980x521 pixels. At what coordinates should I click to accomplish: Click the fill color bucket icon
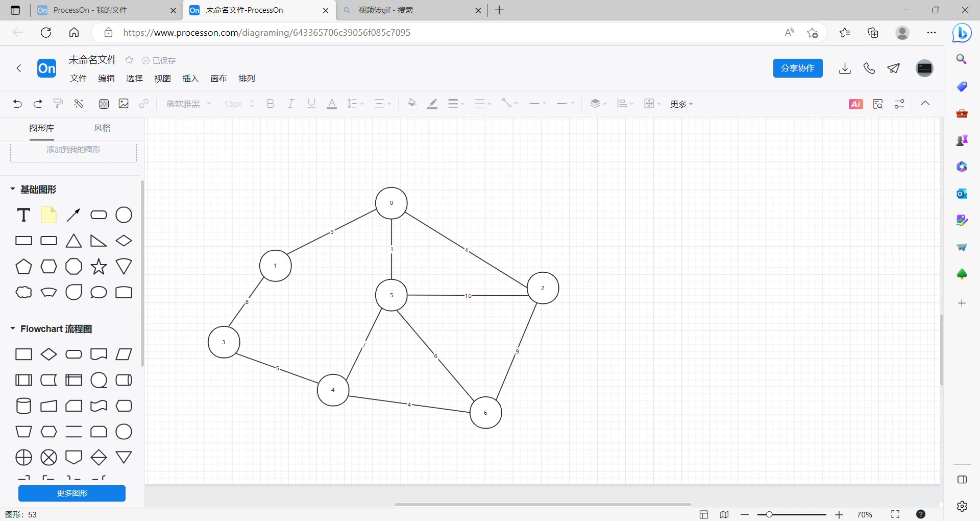412,104
